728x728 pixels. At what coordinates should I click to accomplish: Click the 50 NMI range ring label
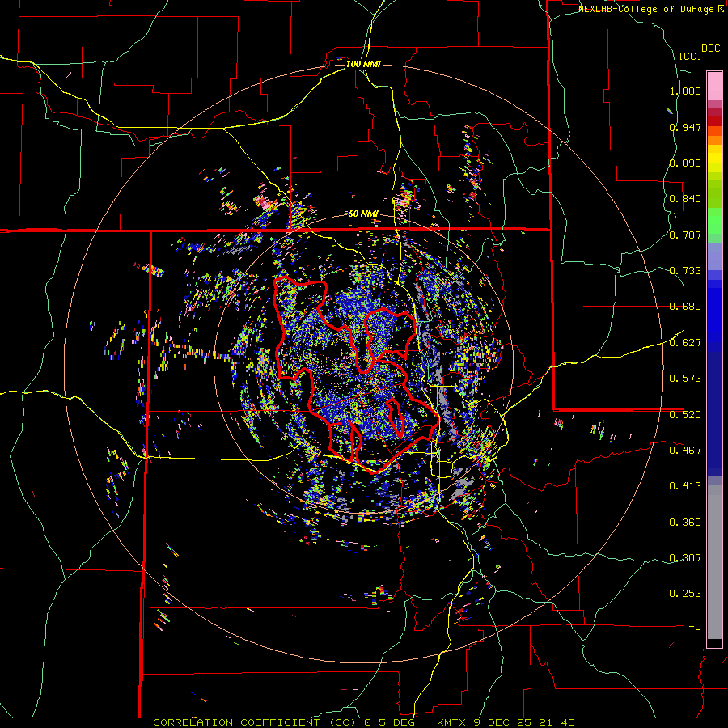(x=363, y=214)
